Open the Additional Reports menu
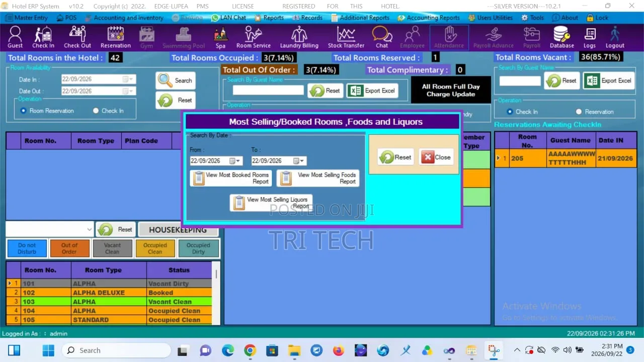This screenshot has height=362, width=644. (x=360, y=18)
